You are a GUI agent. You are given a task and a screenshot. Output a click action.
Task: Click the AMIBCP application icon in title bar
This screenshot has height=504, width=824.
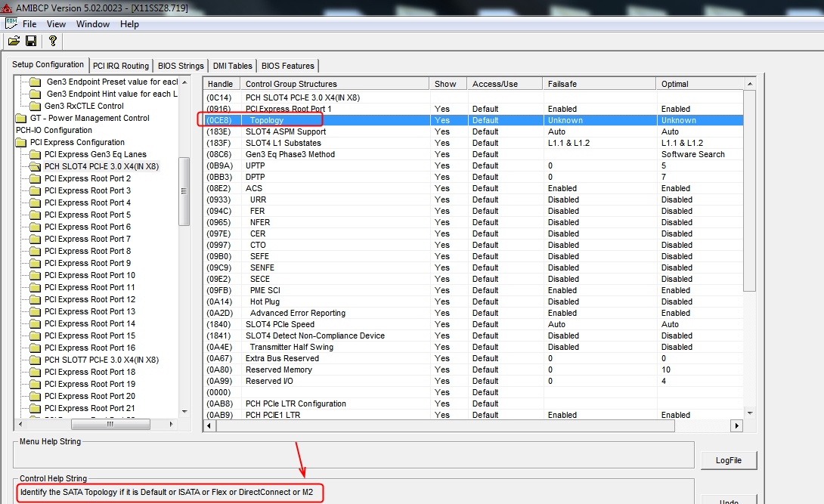point(6,8)
